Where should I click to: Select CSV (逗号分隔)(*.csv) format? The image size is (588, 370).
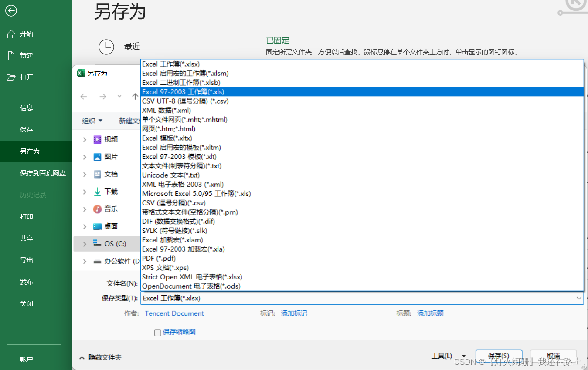[x=362, y=203]
